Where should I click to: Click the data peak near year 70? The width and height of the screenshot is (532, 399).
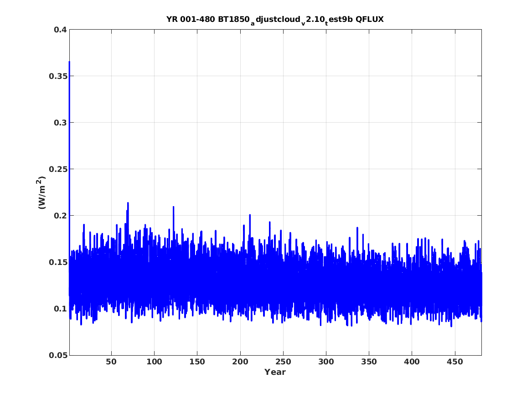coord(128,203)
